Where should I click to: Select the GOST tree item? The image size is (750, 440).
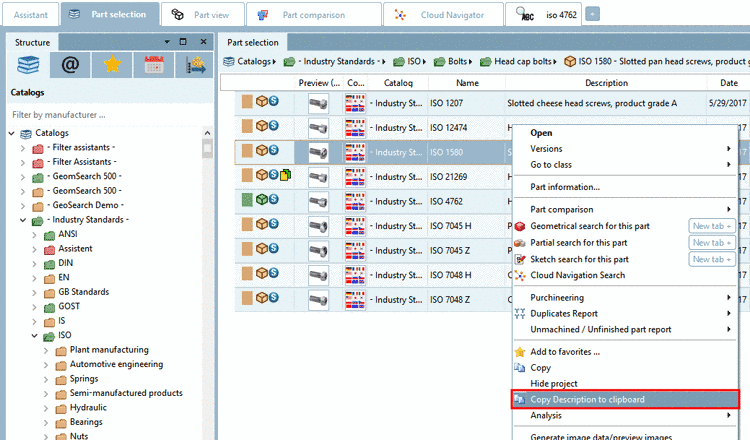click(x=69, y=306)
